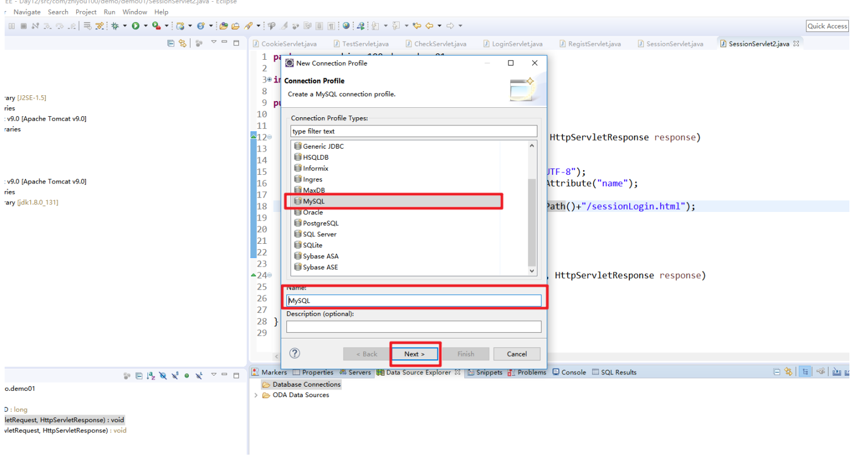Image resolution: width=868 pixels, height=461 pixels.
Task: Open Window menu
Action: click(135, 12)
